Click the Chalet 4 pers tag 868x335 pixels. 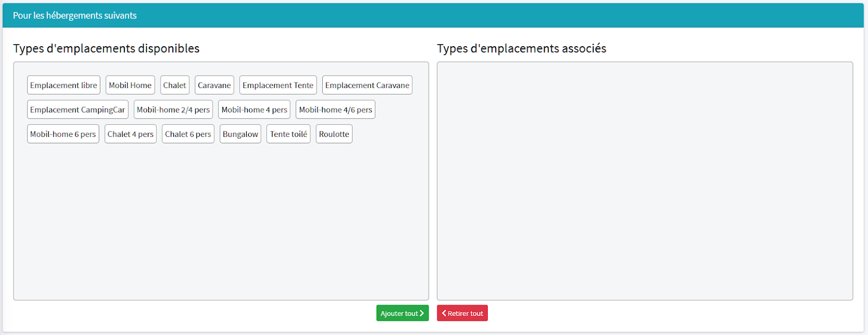[130, 134]
